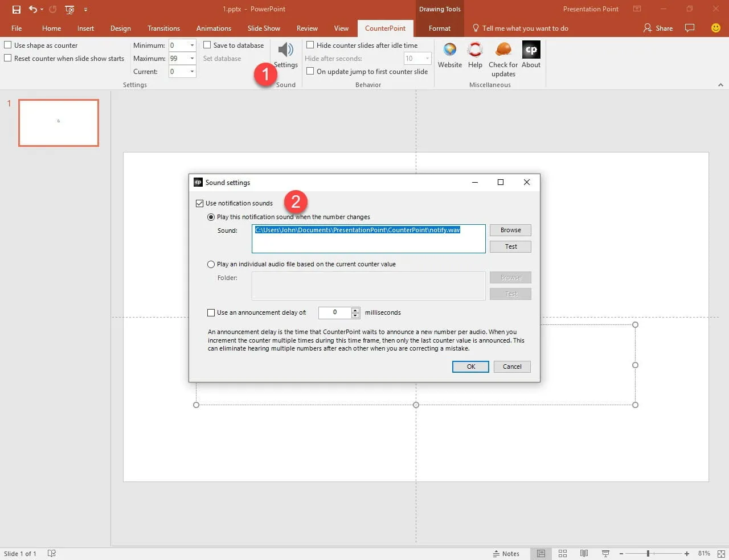Expand the Maximum value dropdown
Screen dimensions: 729x560
pos(192,59)
